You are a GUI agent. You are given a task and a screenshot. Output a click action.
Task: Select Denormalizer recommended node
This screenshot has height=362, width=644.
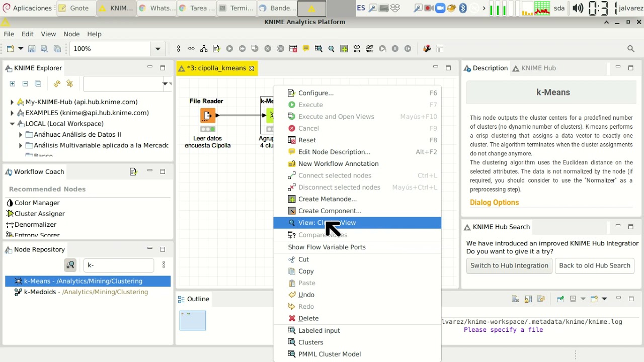(35, 225)
